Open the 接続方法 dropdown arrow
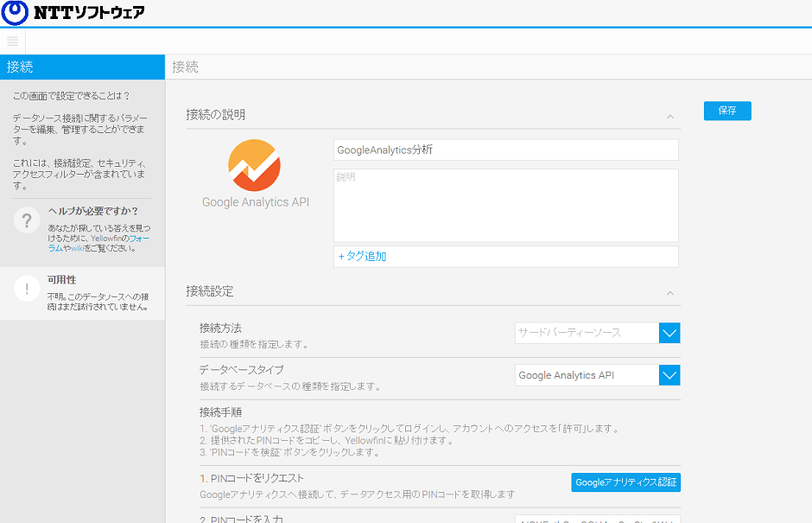 pyautogui.click(x=669, y=333)
